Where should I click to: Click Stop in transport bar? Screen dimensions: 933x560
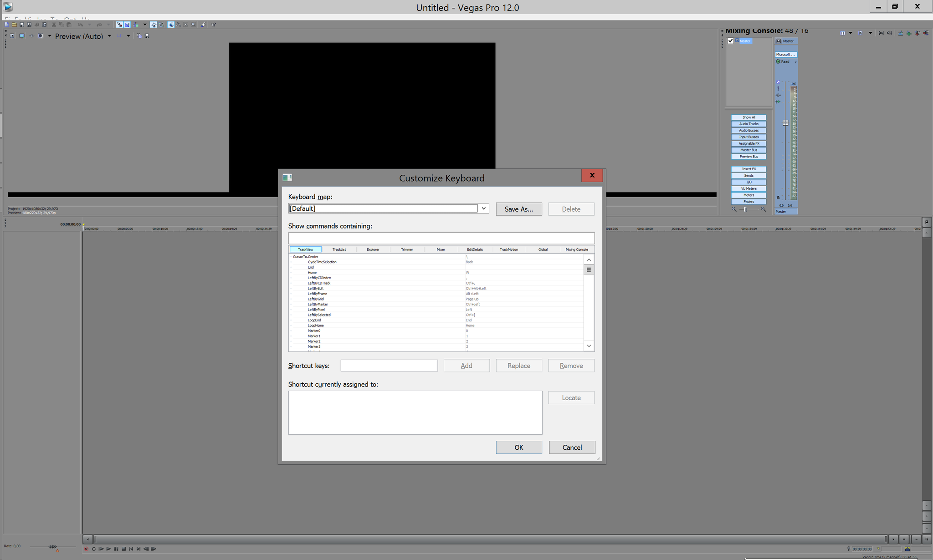click(124, 549)
